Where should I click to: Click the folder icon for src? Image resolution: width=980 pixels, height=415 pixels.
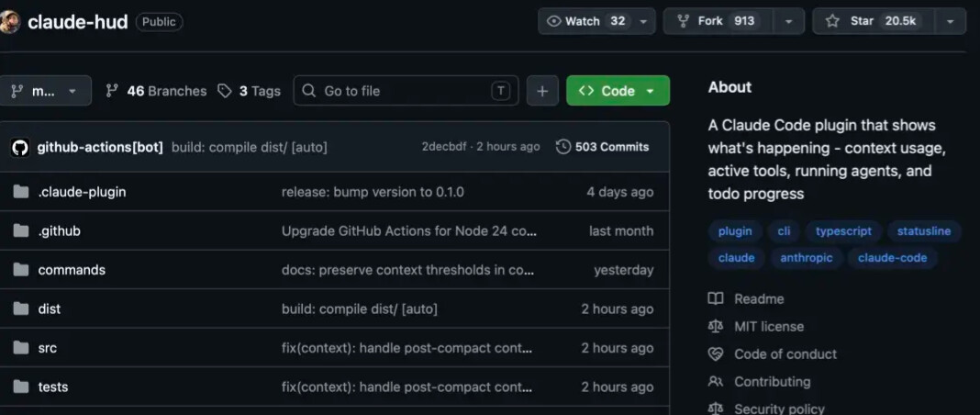coord(21,347)
